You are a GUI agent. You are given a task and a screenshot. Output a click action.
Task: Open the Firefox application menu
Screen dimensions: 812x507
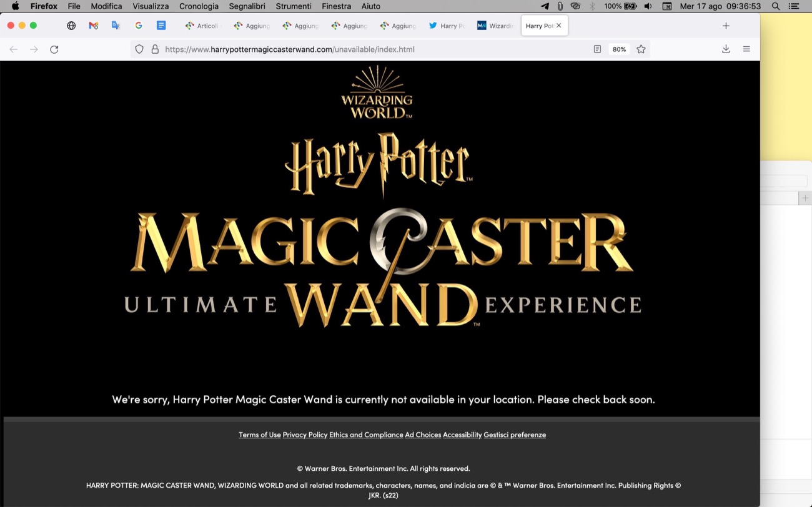(x=44, y=6)
